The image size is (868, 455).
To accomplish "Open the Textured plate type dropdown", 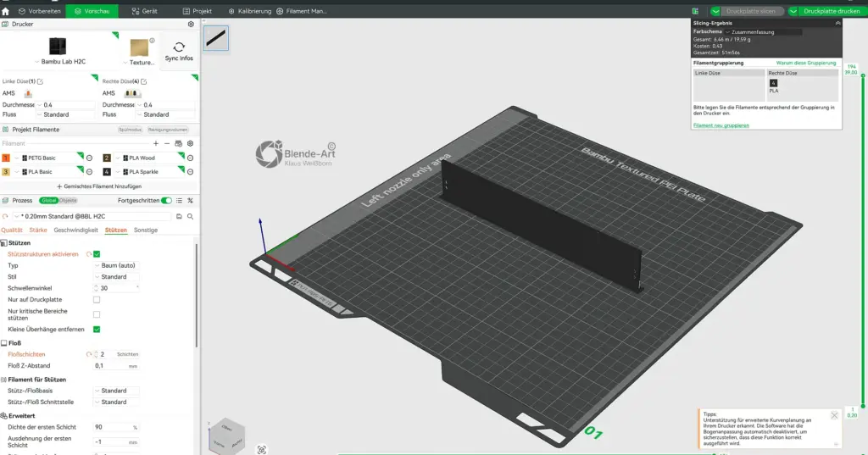I will click(x=139, y=63).
